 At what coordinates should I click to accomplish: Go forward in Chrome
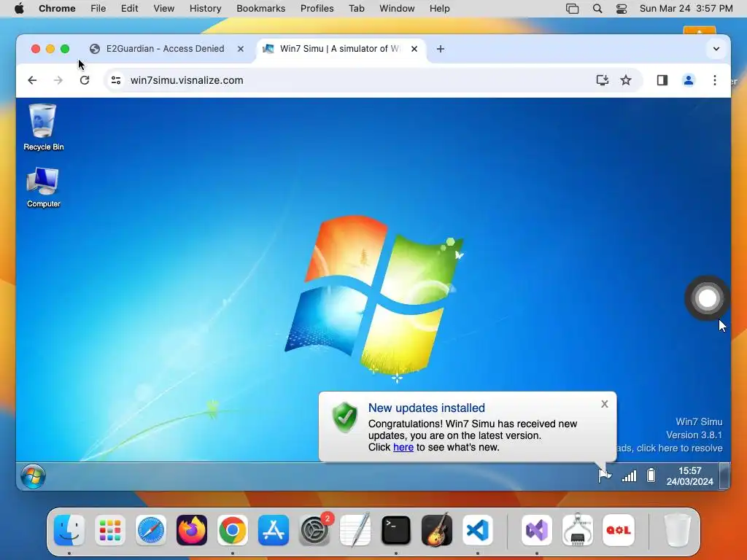[58, 80]
